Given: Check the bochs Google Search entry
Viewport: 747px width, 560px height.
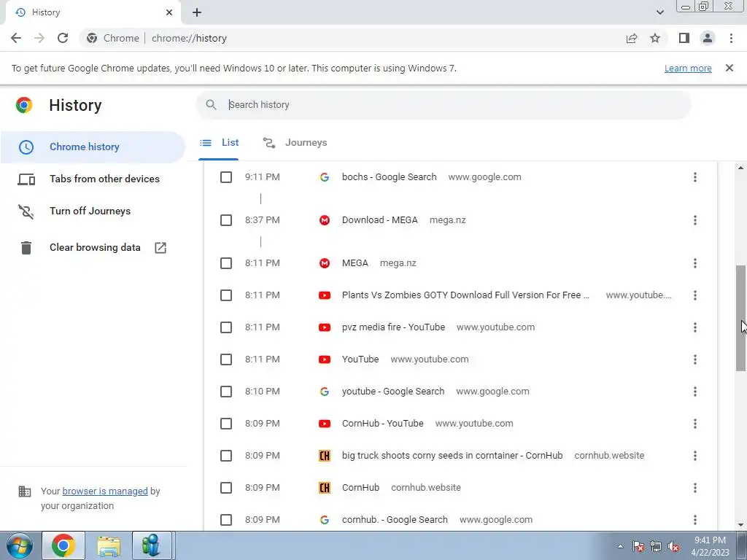Looking at the screenshot, I should point(226,177).
